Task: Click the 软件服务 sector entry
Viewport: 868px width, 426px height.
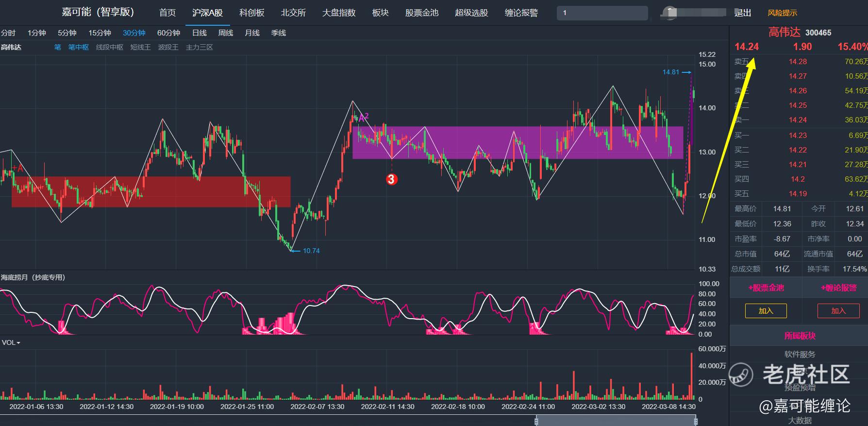Action: pyautogui.click(x=800, y=355)
